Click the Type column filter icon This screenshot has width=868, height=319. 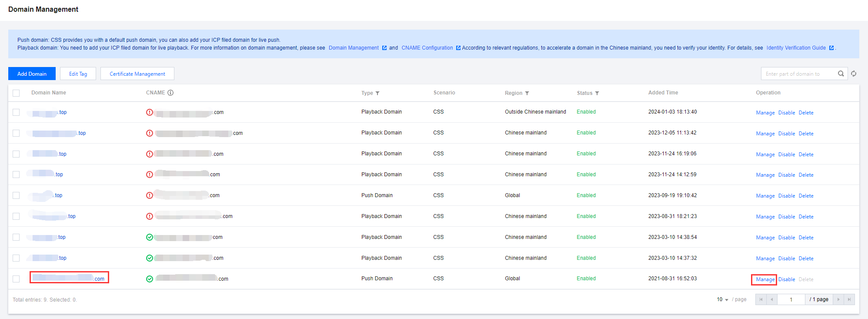point(377,93)
